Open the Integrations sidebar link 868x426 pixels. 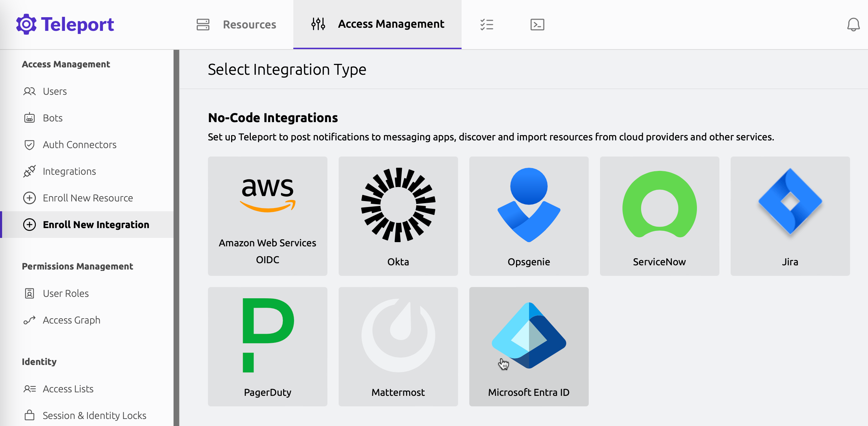point(69,171)
